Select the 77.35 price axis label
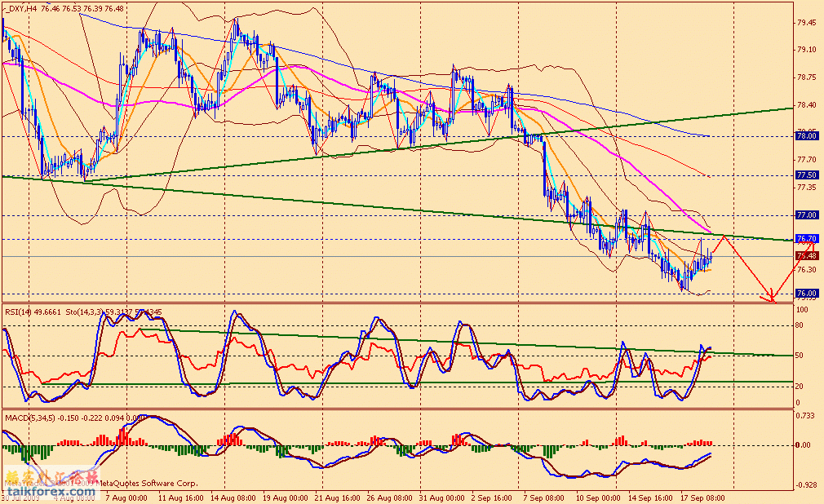 tap(807, 187)
